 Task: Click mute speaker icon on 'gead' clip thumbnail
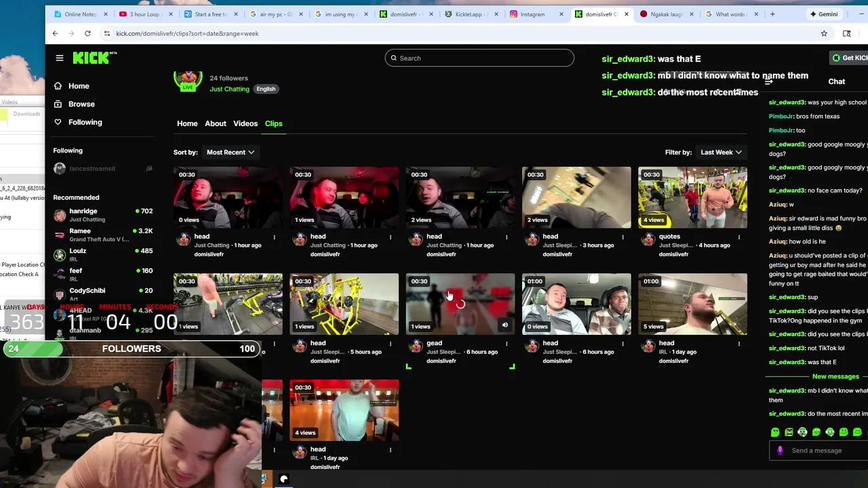coord(505,325)
